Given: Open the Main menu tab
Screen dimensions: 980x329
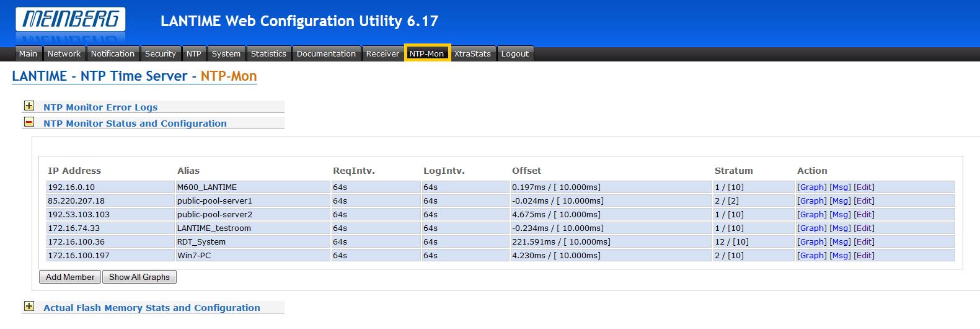Looking at the screenshot, I should tap(28, 53).
